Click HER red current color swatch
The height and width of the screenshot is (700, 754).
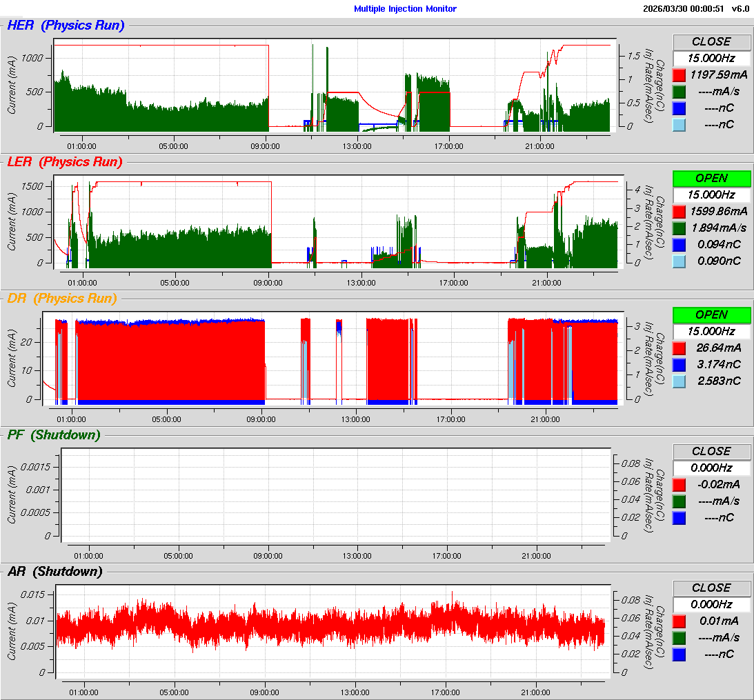coord(679,75)
